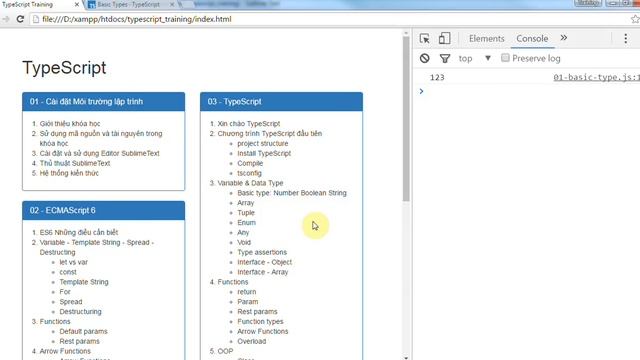Click the return link under Functions
640x360 pixels.
pyautogui.click(x=247, y=292)
